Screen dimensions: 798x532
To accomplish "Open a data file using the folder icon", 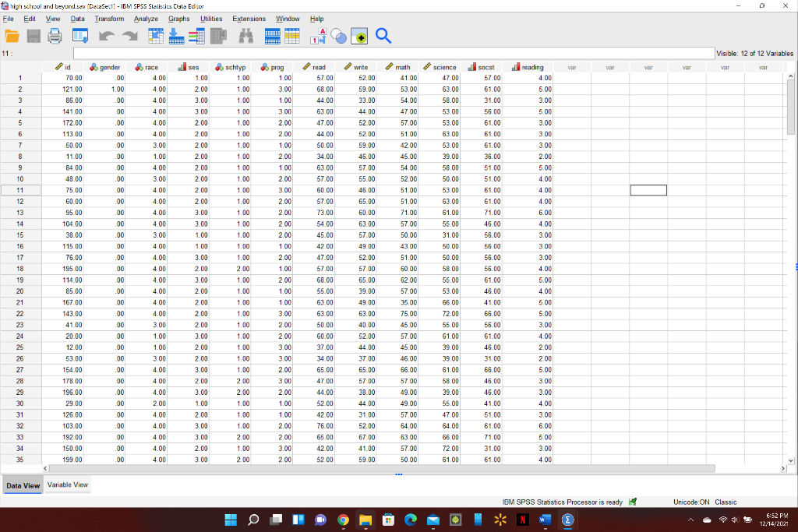I will pos(12,35).
